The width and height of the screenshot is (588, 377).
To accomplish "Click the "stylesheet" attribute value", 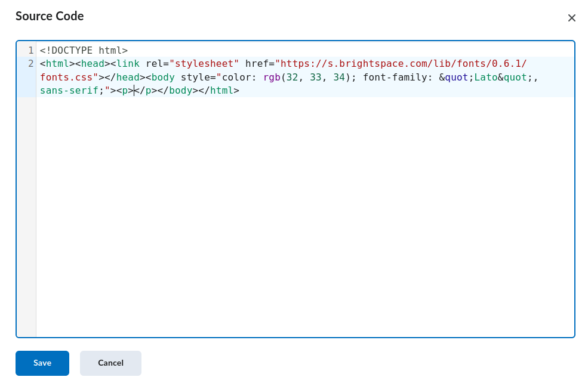I will (x=204, y=64).
